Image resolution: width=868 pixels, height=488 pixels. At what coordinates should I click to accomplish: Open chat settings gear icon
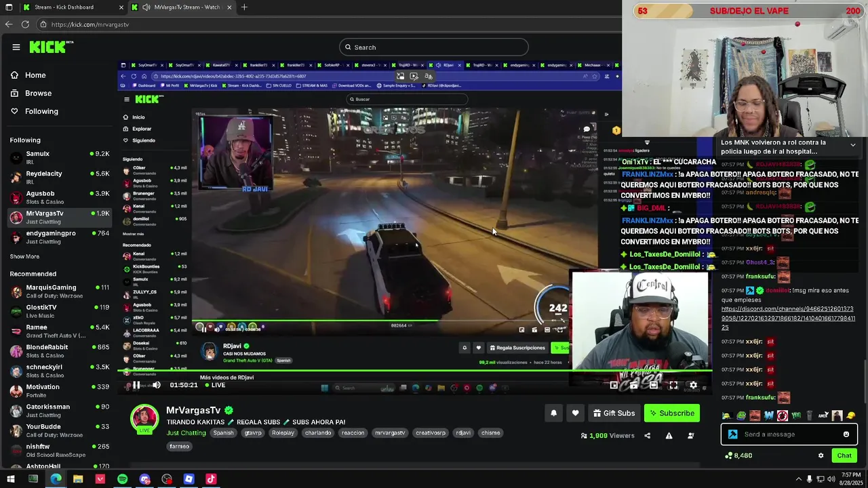pos(821,455)
